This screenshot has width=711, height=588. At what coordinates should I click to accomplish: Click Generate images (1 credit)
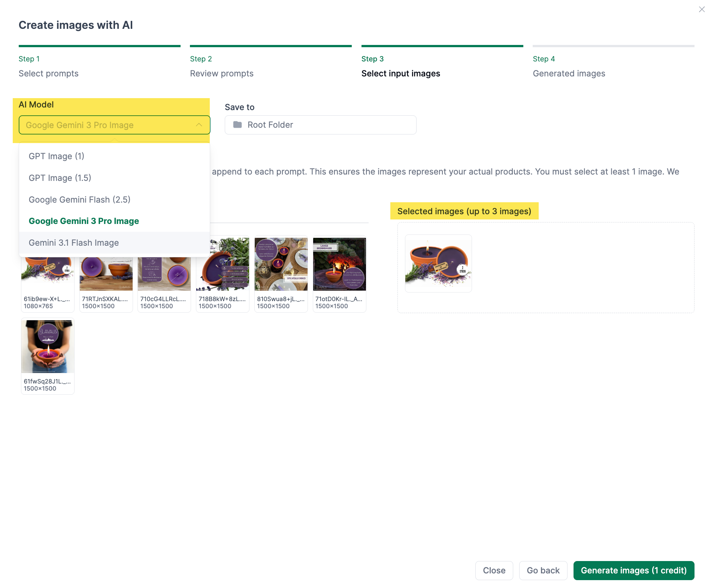[633, 570]
